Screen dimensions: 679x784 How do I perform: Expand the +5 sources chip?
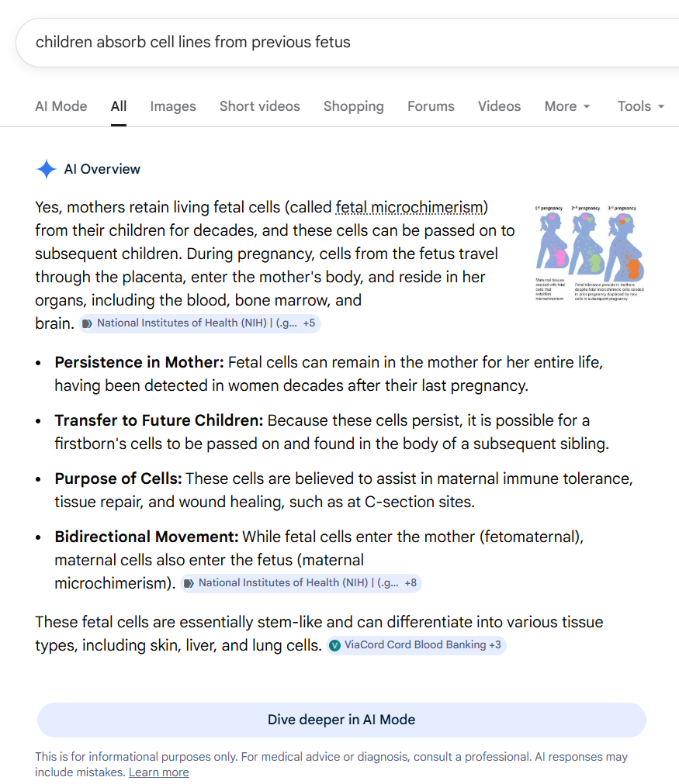point(309,323)
